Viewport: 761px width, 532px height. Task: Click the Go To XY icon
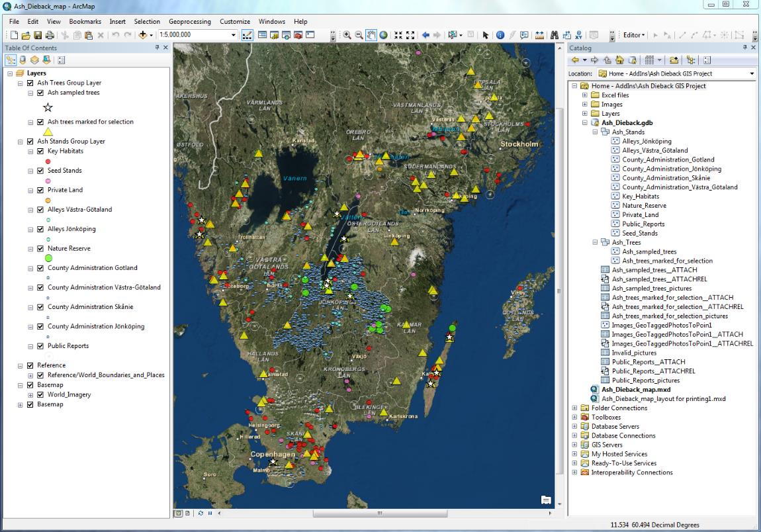point(578,35)
